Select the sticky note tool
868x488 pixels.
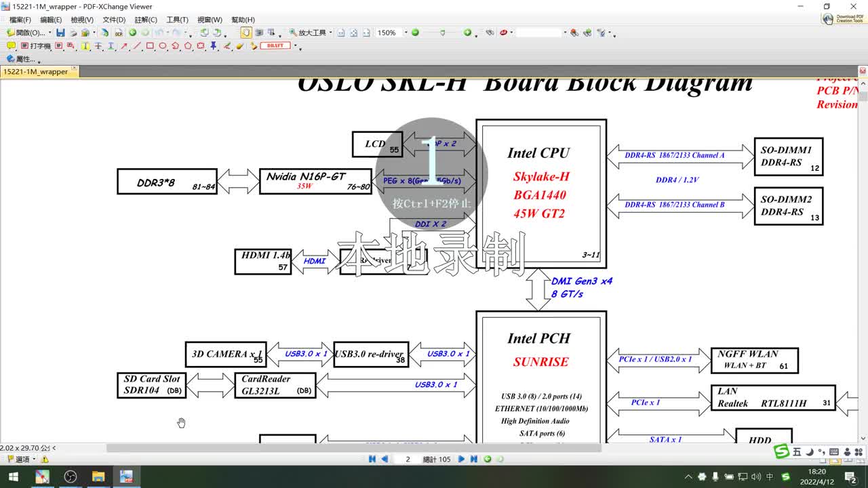(x=11, y=46)
